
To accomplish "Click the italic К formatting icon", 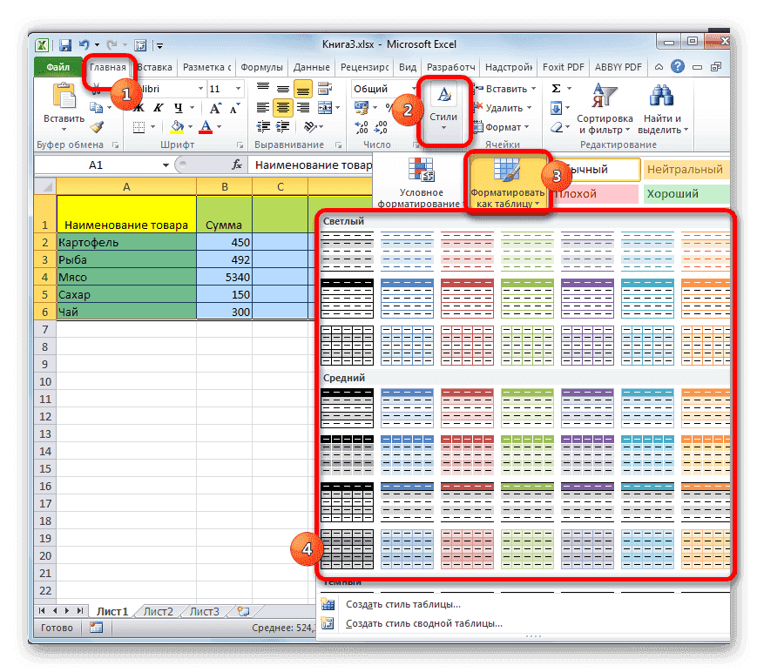I will [159, 107].
